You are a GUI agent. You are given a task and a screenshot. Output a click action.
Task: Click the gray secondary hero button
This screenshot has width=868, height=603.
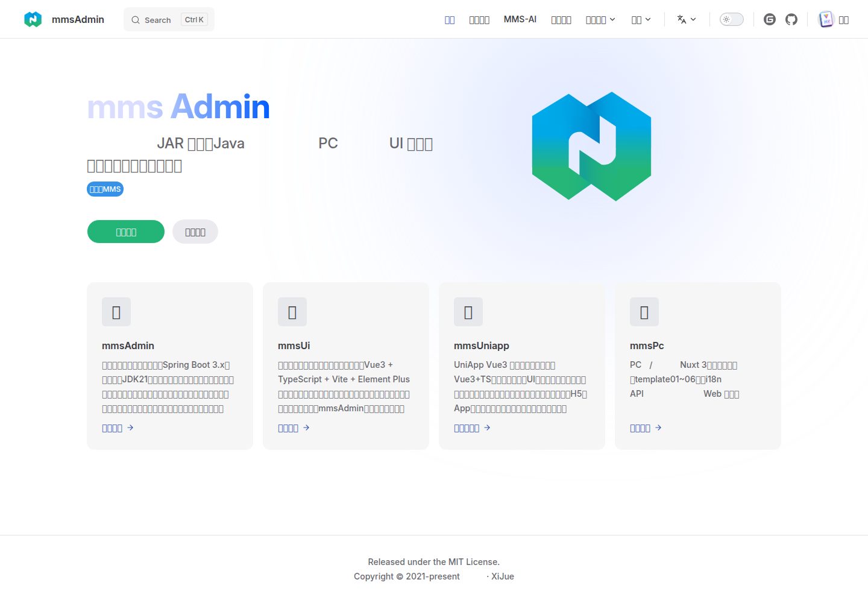click(x=195, y=232)
